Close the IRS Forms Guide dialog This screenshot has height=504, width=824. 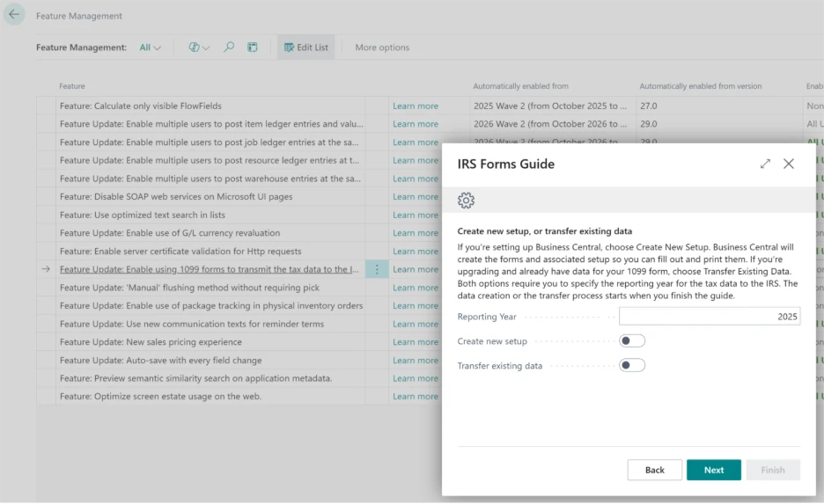[x=789, y=164]
